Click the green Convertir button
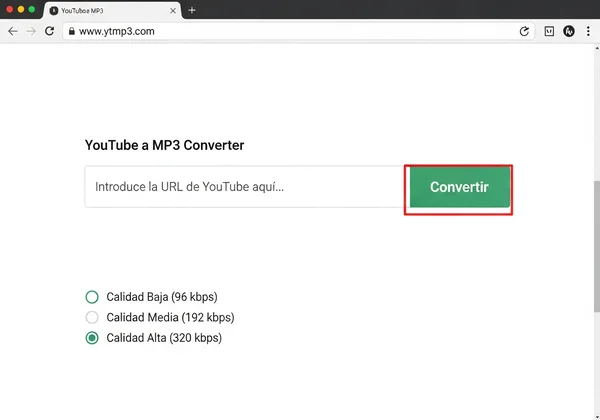This screenshot has height=420, width=600. pyautogui.click(x=460, y=187)
